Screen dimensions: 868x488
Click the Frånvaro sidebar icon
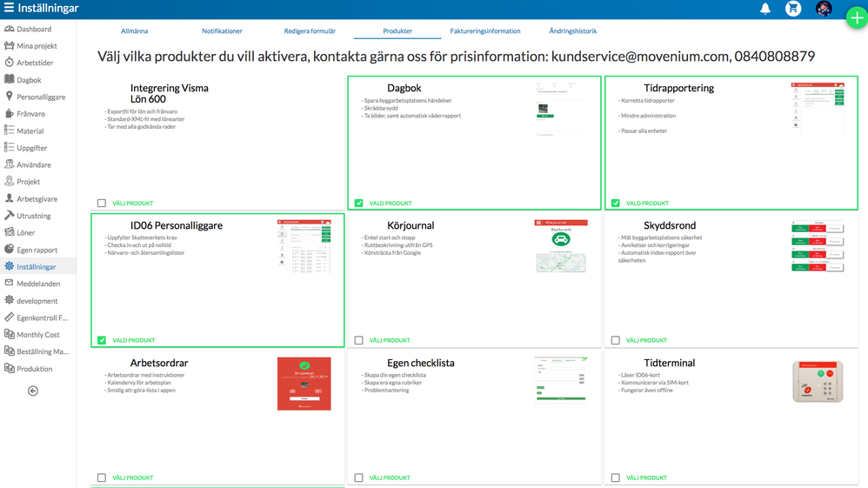tap(10, 114)
